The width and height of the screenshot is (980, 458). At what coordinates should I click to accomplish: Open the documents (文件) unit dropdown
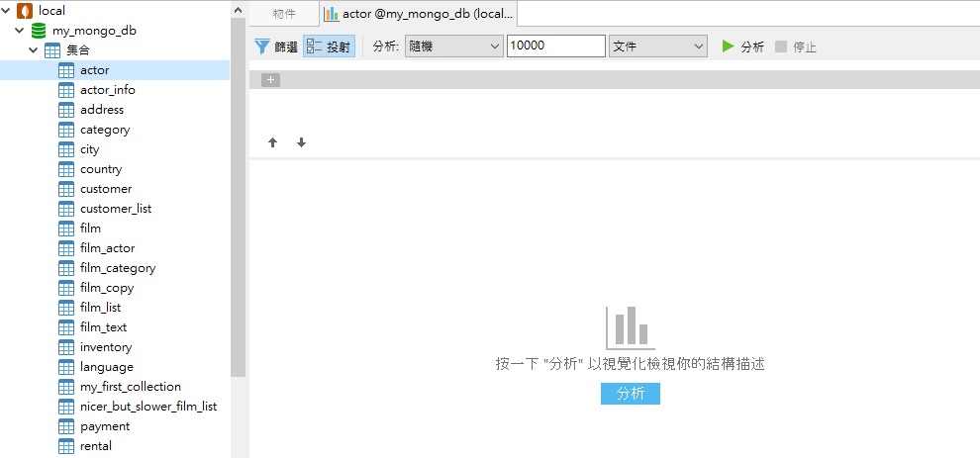click(x=657, y=46)
